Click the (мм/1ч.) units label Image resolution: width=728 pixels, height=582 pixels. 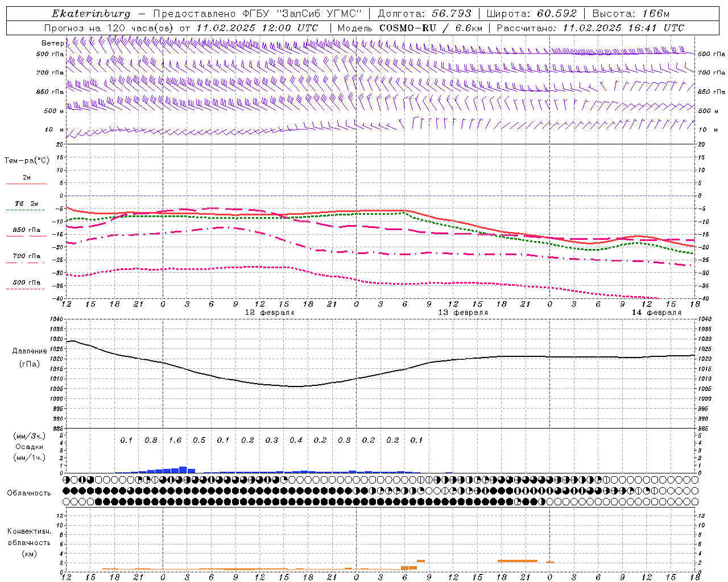(30, 458)
